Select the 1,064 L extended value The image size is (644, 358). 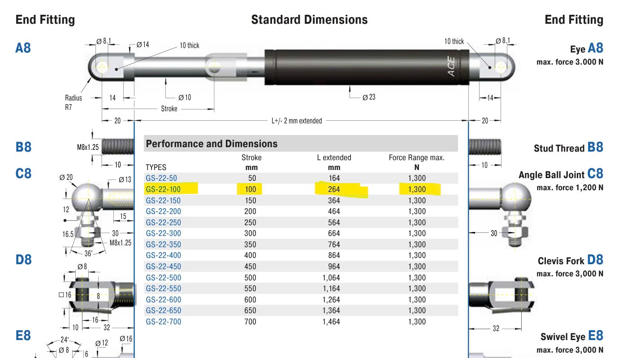pyautogui.click(x=331, y=278)
